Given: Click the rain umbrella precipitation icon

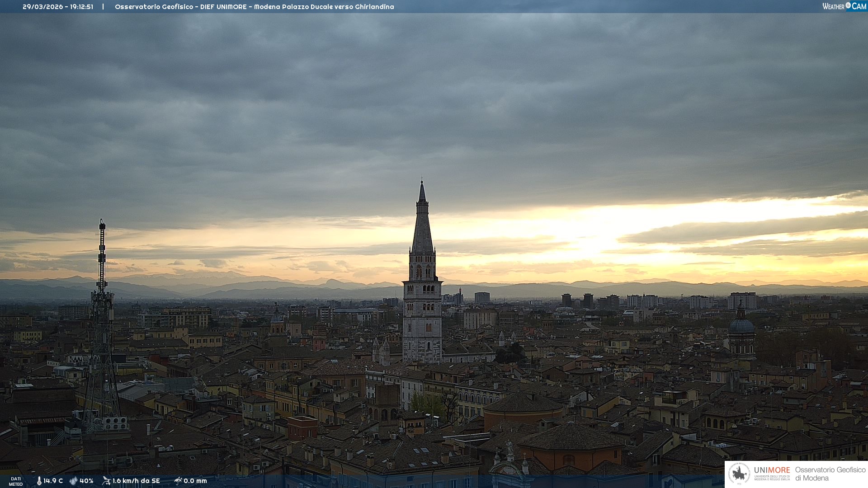Looking at the screenshot, I should 178,481.
